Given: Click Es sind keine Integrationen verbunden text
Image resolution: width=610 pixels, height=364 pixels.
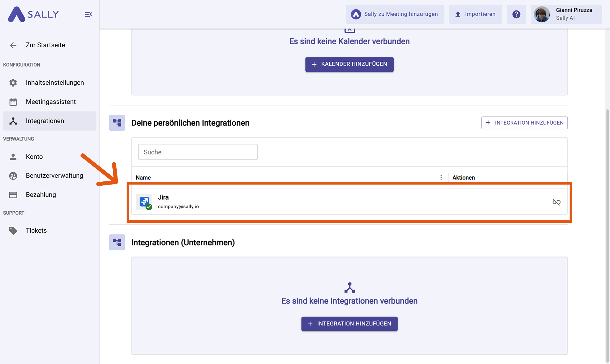Looking at the screenshot, I should 349,301.
